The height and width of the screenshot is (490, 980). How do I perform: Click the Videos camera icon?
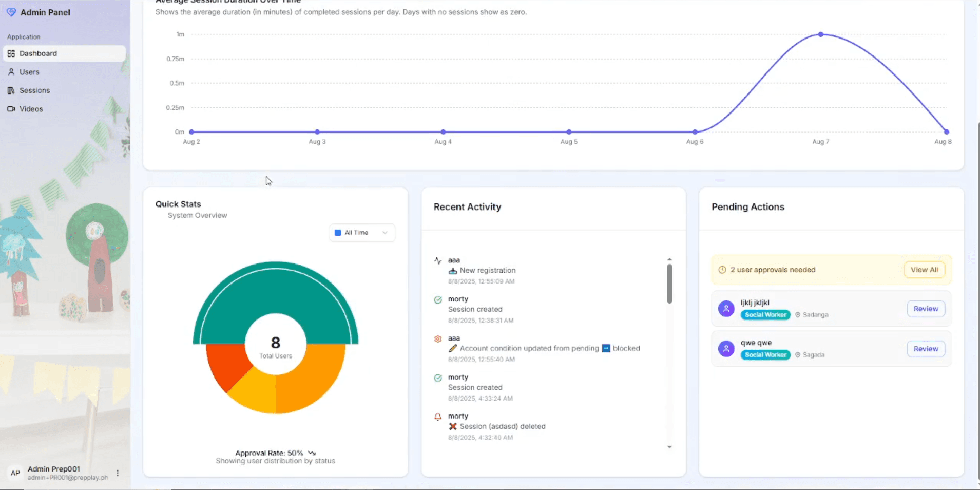pyautogui.click(x=11, y=109)
